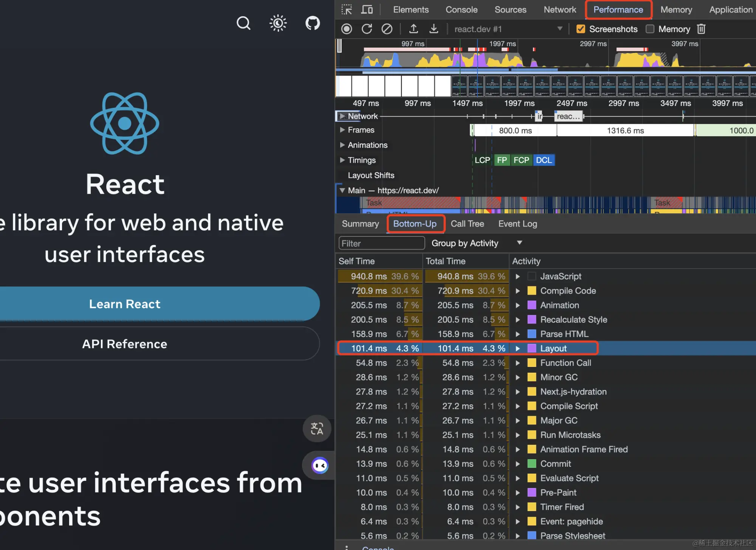
Task: Click the purple swatch beside Layout
Action: coord(532,348)
